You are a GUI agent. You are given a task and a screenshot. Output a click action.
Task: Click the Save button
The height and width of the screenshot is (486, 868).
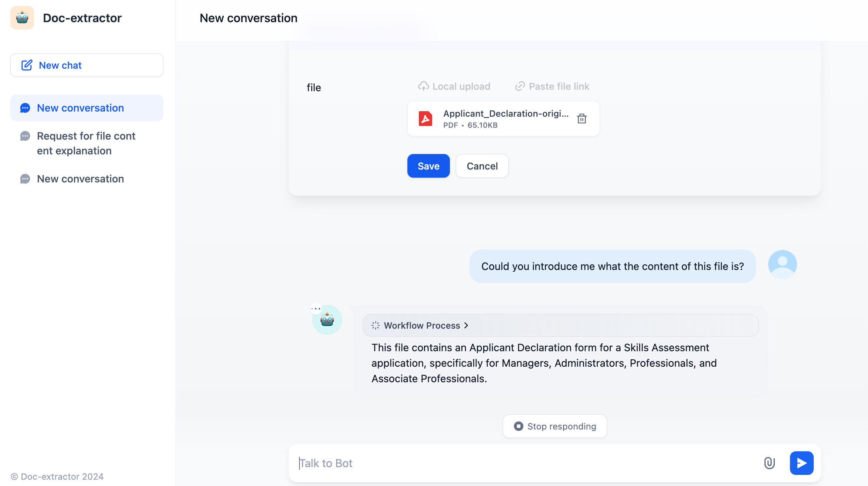(x=428, y=166)
